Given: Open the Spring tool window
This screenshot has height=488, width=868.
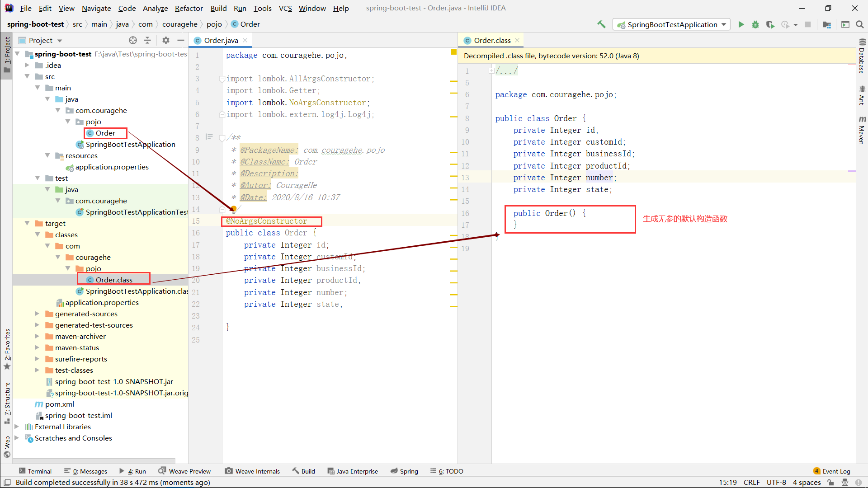Looking at the screenshot, I should pos(404,471).
